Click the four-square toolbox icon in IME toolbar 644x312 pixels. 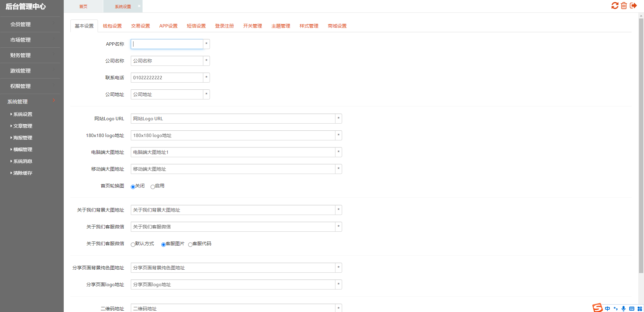coord(640,309)
